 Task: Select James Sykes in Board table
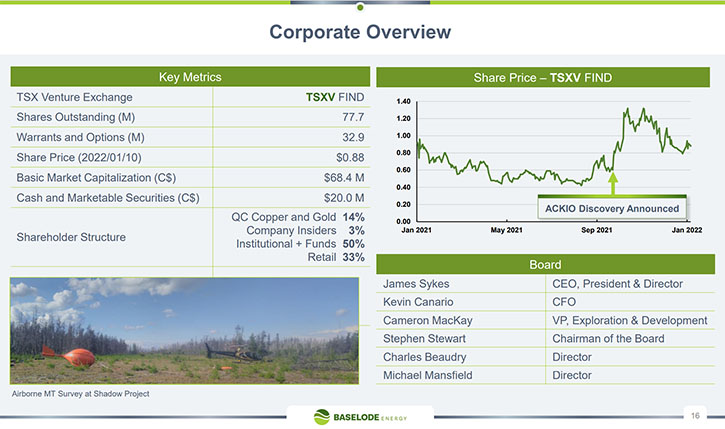pyautogui.click(x=416, y=284)
